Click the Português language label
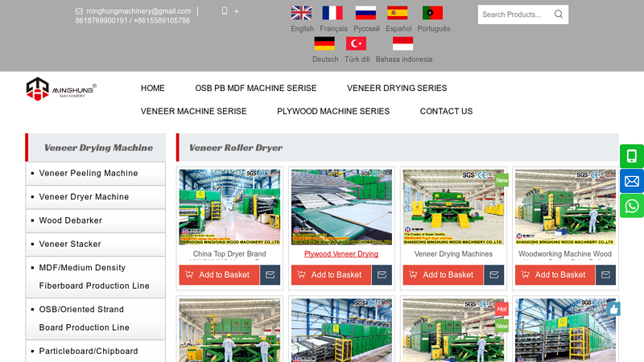This screenshot has width=644, height=362. click(434, 29)
